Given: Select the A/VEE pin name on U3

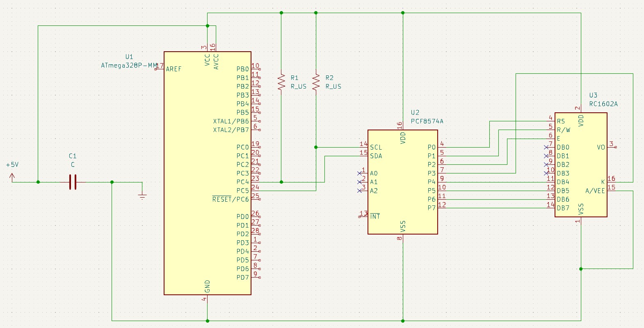Looking at the screenshot, I should [595, 191].
